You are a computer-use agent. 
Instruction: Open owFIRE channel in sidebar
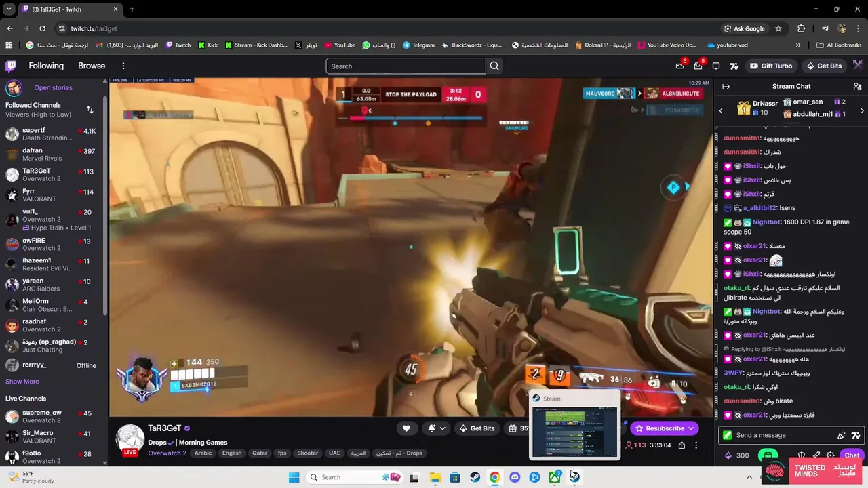tap(52, 244)
